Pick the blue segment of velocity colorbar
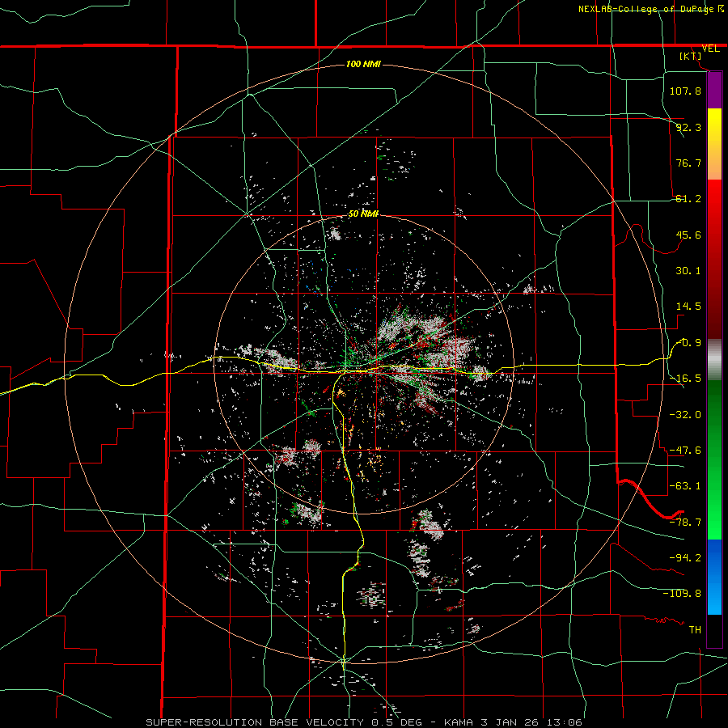Image resolution: width=728 pixels, height=728 pixels. coord(714,577)
